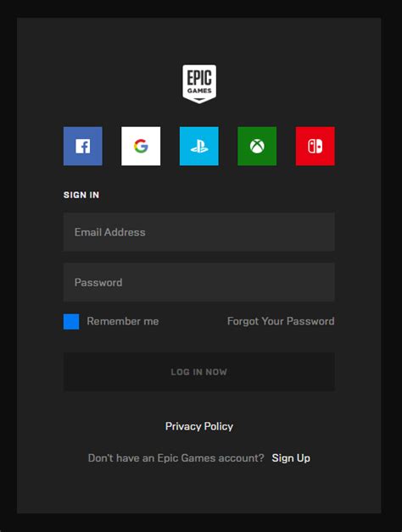Click the 'Password' placeholder text
Viewport: 402px width, 532px height.
pyautogui.click(x=98, y=282)
